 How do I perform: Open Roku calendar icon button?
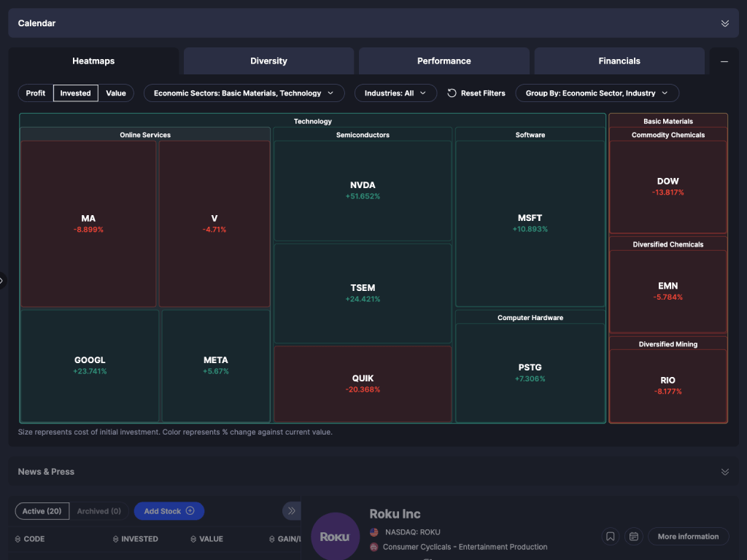[x=634, y=537]
